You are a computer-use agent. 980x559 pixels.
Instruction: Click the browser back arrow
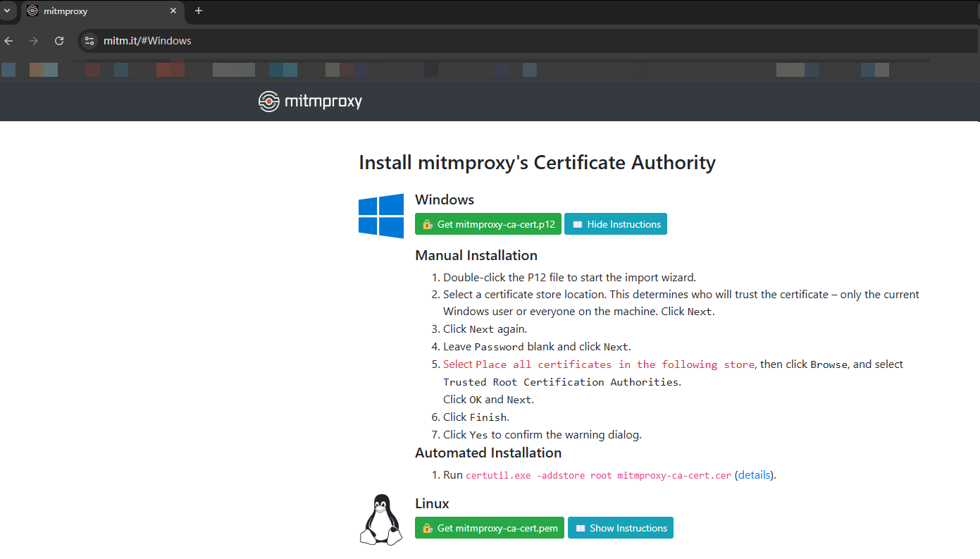point(9,41)
